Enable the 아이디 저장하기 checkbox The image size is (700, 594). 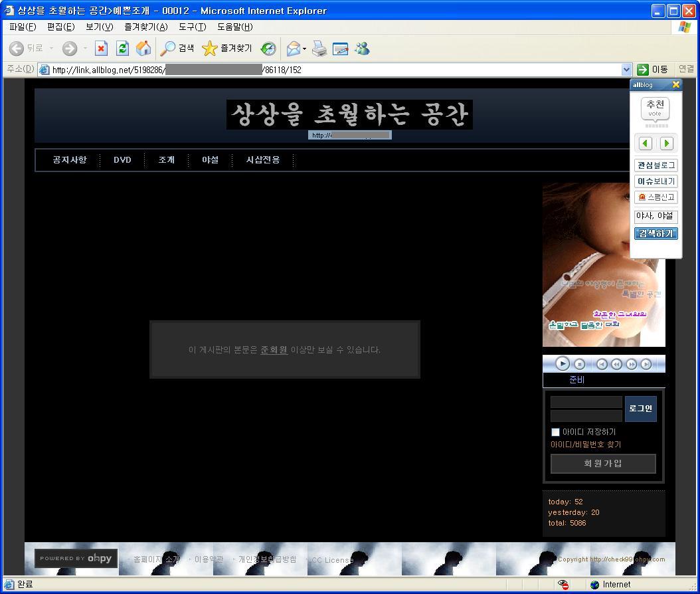[555, 432]
